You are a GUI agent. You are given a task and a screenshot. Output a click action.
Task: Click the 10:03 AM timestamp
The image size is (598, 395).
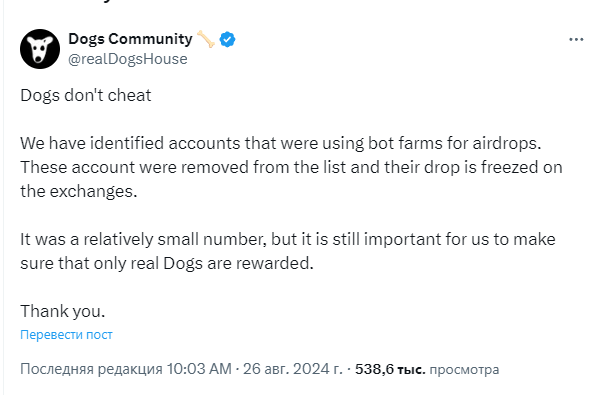pos(199,369)
